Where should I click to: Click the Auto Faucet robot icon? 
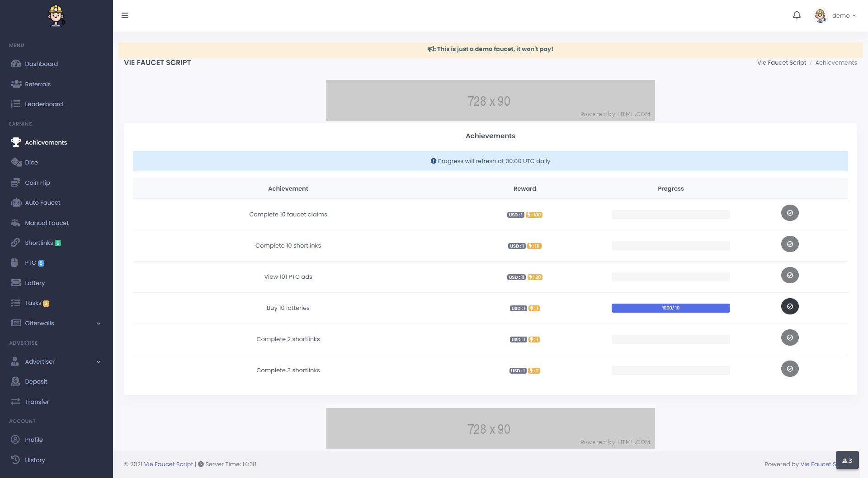coord(16,203)
